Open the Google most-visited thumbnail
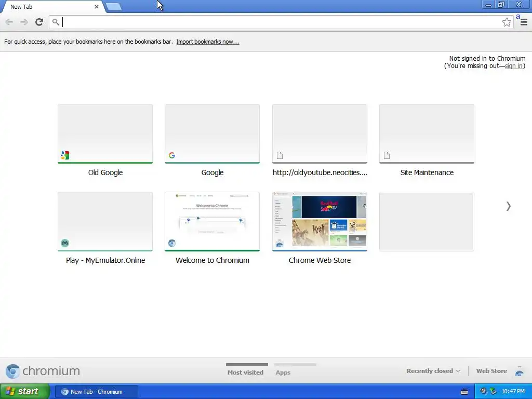The image size is (532, 399). (x=212, y=134)
